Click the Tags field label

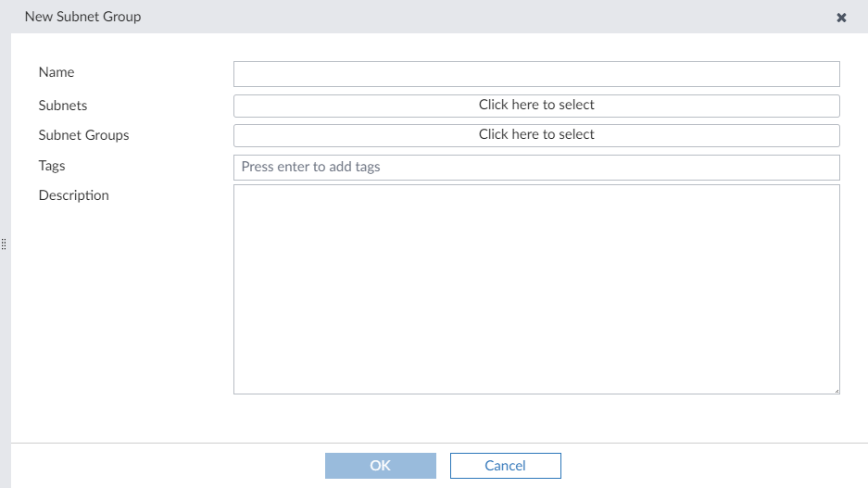[52, 166]
